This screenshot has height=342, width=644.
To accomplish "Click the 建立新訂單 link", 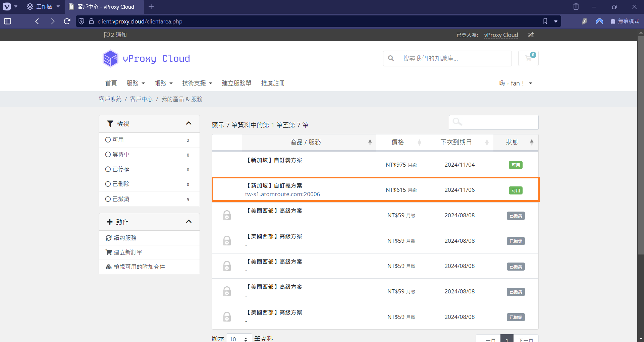I will [x=127, y=252].
